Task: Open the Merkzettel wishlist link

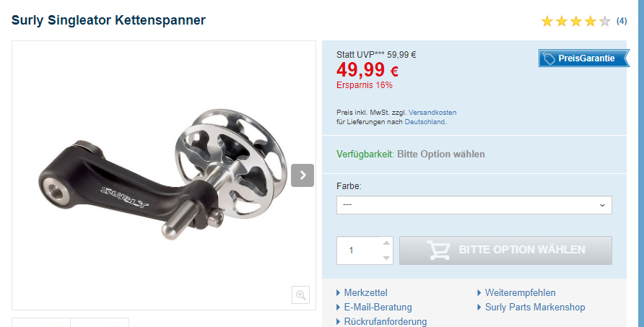Action: coord(365,293)
